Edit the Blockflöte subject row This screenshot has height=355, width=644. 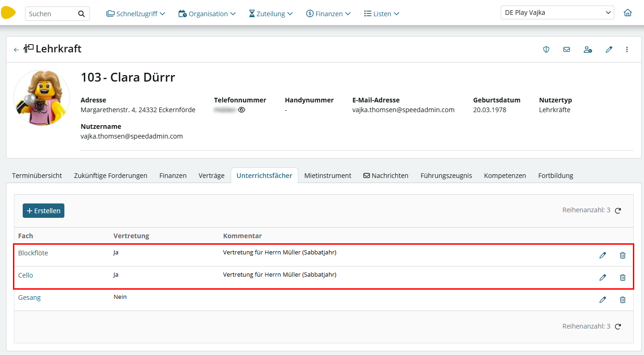(603, 255)
